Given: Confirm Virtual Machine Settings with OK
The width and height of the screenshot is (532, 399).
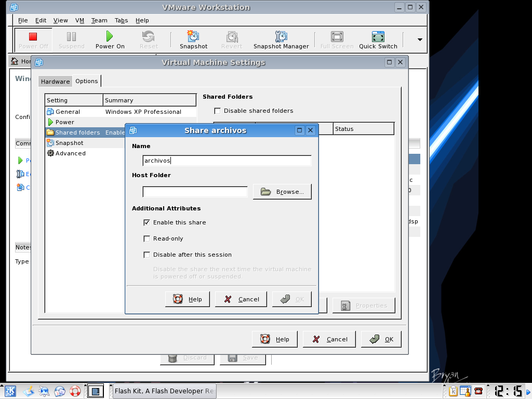Looking at the screenshot, I should (x=381, y=339).
